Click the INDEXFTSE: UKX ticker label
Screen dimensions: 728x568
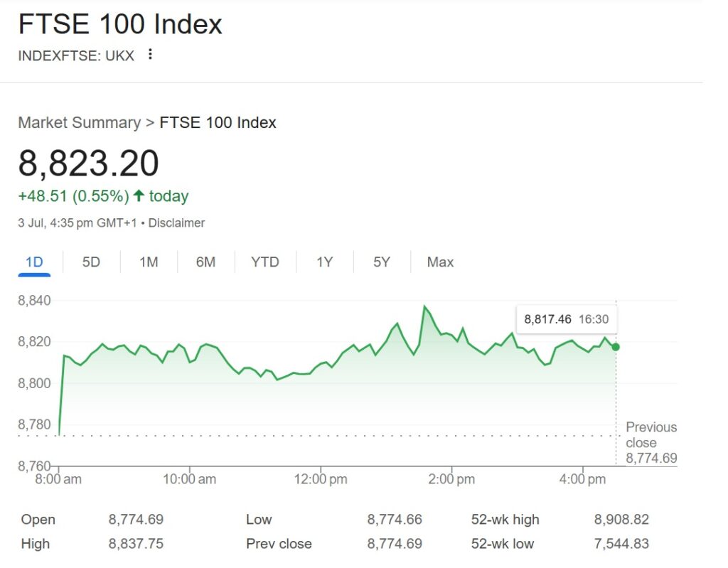click(x=75, y=55)
